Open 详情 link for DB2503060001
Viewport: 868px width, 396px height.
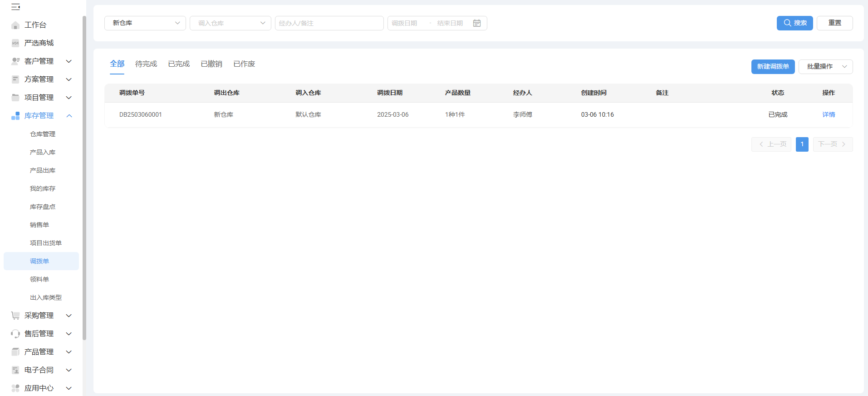point(829,115)
